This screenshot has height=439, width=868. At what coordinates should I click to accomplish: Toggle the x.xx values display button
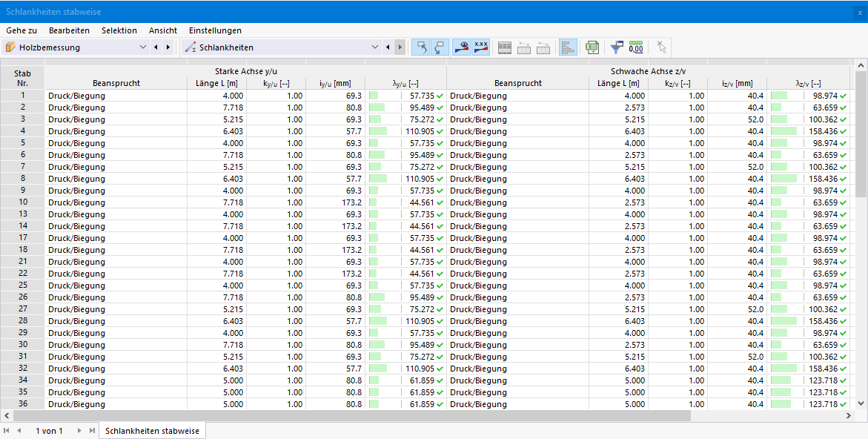pos(481,47)
